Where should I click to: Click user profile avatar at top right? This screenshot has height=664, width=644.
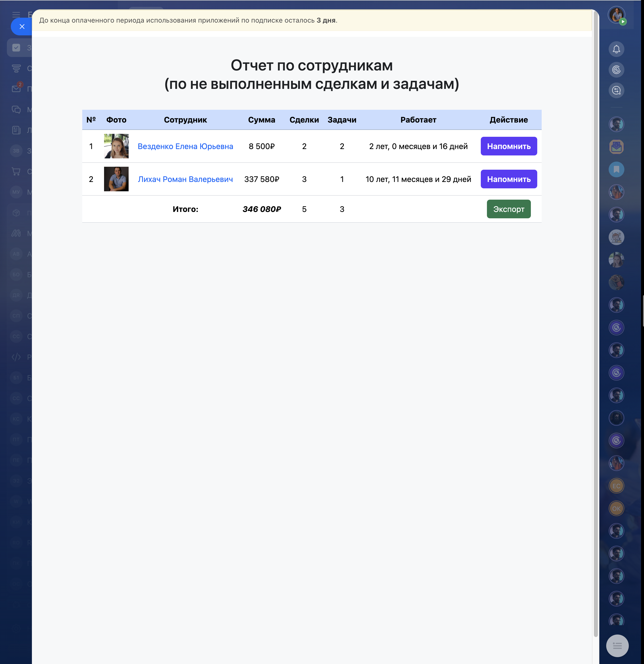[616, 14]
